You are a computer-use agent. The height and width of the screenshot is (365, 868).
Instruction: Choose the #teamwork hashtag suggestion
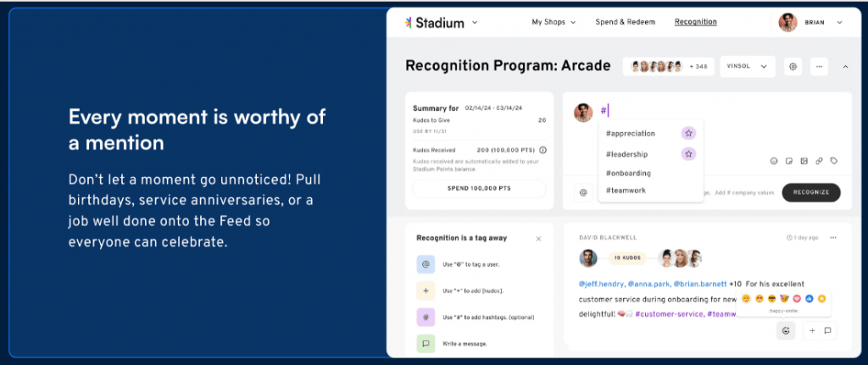[x=626, y=191]
